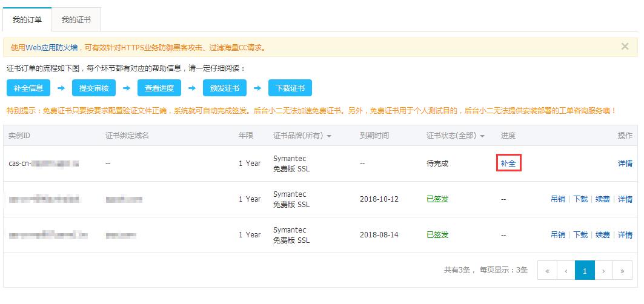Download the certificate expiring 2018-08-14

point(580,235)
